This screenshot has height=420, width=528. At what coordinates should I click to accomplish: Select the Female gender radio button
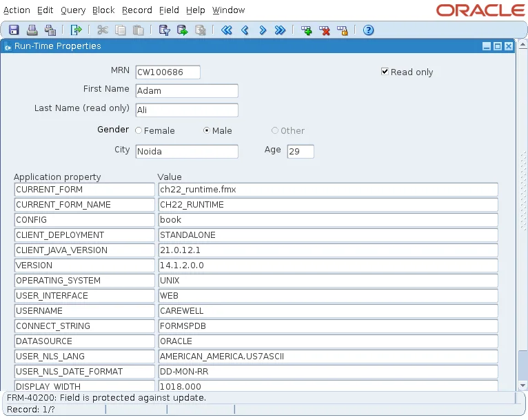point(139,130)
